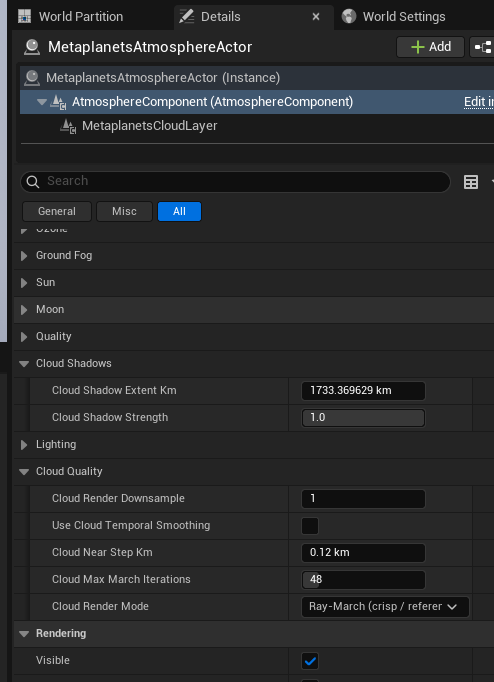
Task: Click the Details tab pencil icon
Action: pos(187,17)
